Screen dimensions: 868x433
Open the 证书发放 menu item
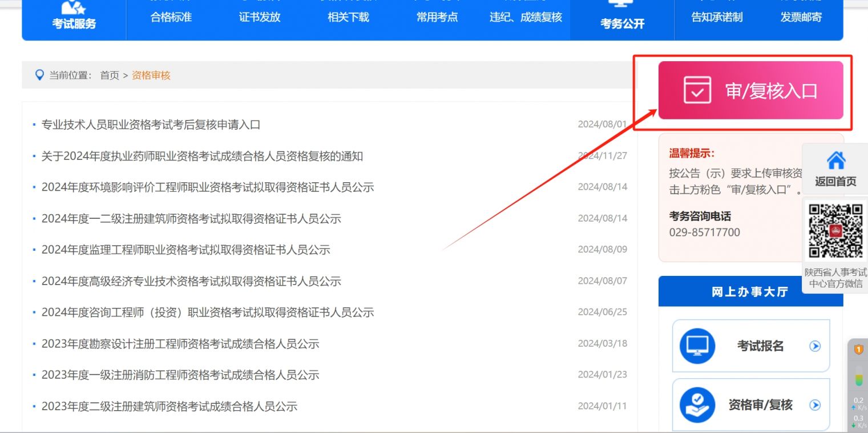(x=260, y=17)
